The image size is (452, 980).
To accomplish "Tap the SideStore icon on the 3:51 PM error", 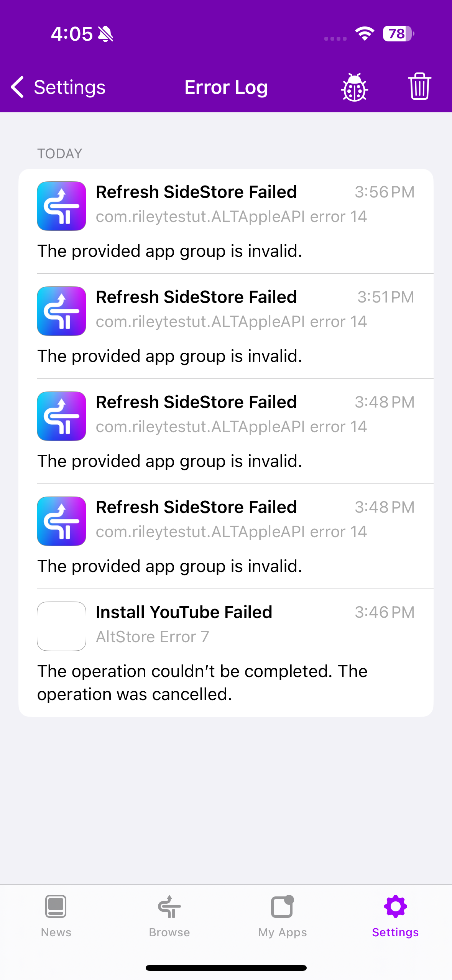I will coord(61,311).
